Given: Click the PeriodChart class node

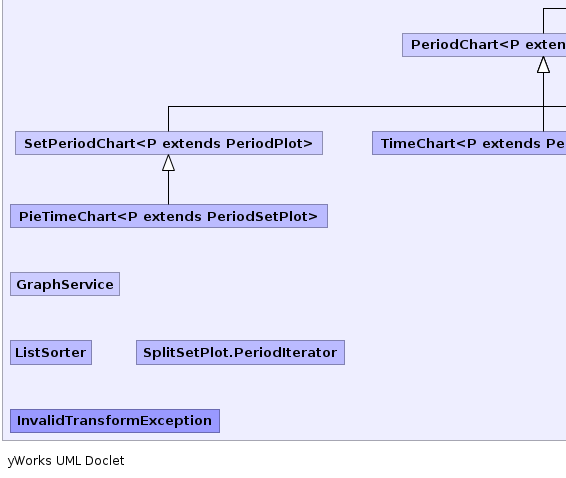Looking at the screenshot, I should click(x=484, y=45).
